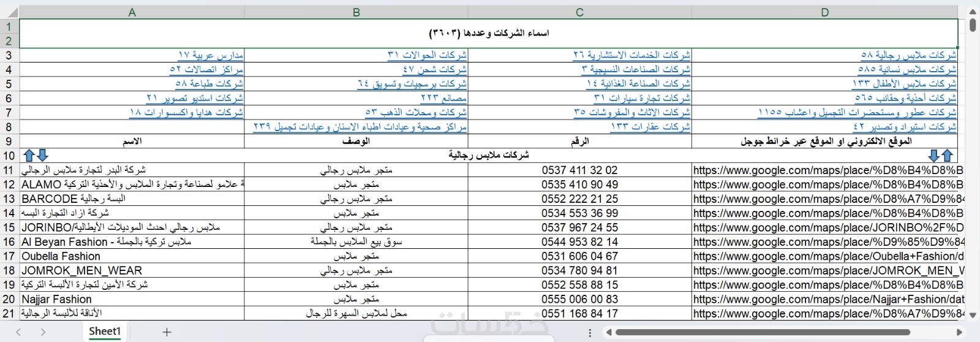The width and height of the screenshot is (980, 342).
Task: Click the three-dot tab bar splitter handle
Action: 590,333
